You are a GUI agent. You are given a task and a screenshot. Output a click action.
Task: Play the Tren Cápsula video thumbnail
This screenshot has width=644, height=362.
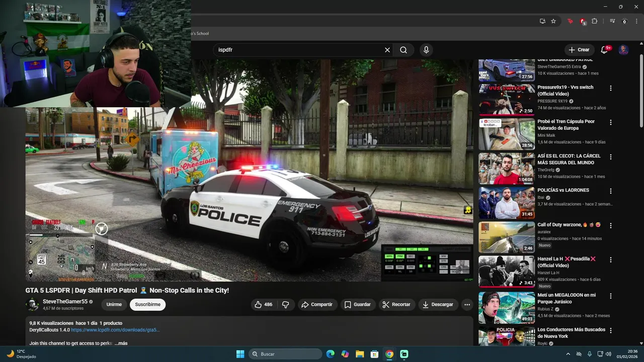point(507,134)
